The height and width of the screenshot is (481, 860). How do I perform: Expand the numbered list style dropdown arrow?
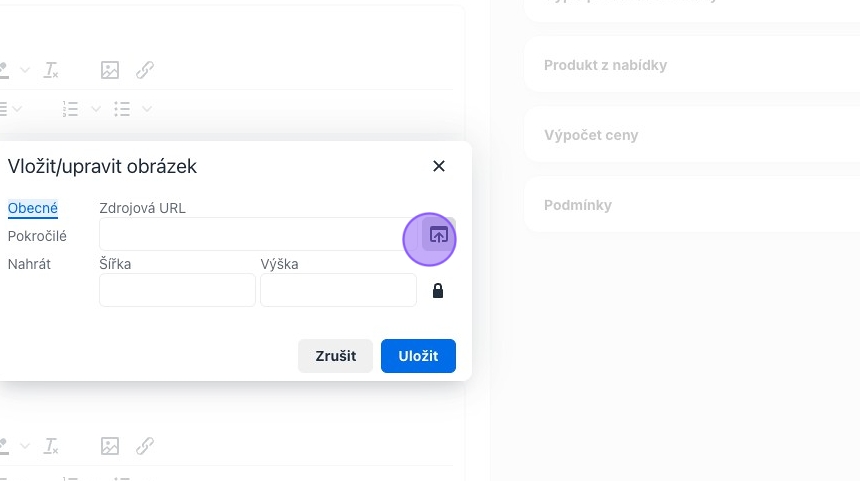(96, 109)
